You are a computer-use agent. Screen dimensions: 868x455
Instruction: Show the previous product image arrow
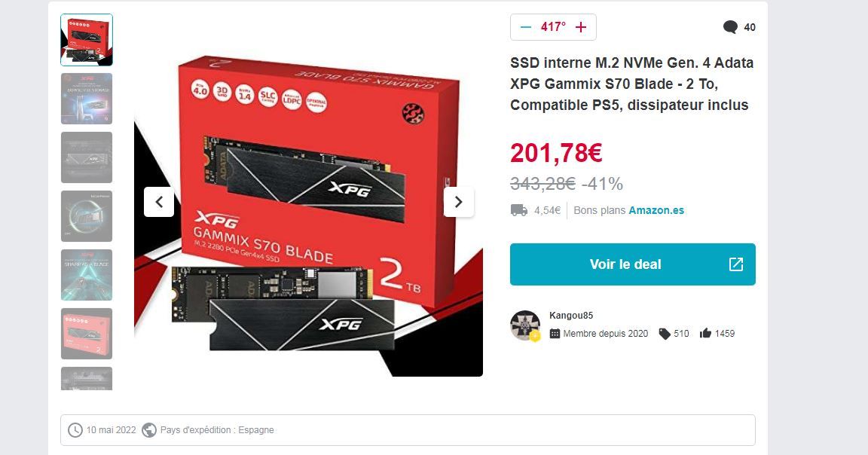point(159,202)
